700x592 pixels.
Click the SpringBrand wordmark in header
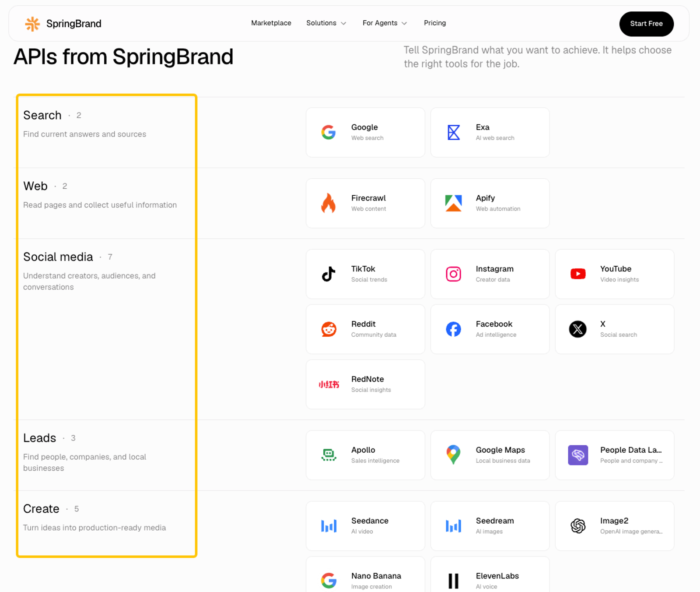tap(74, 24)
